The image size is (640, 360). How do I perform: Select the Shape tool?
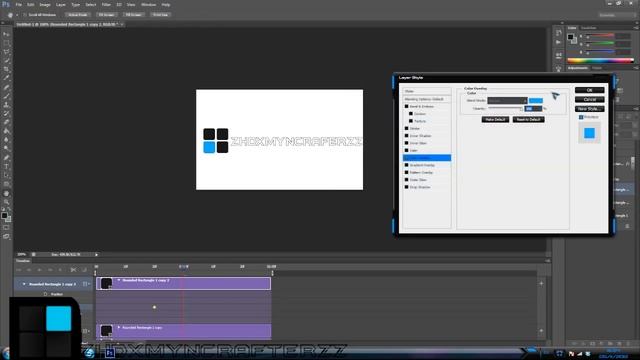tap(6, 184)
